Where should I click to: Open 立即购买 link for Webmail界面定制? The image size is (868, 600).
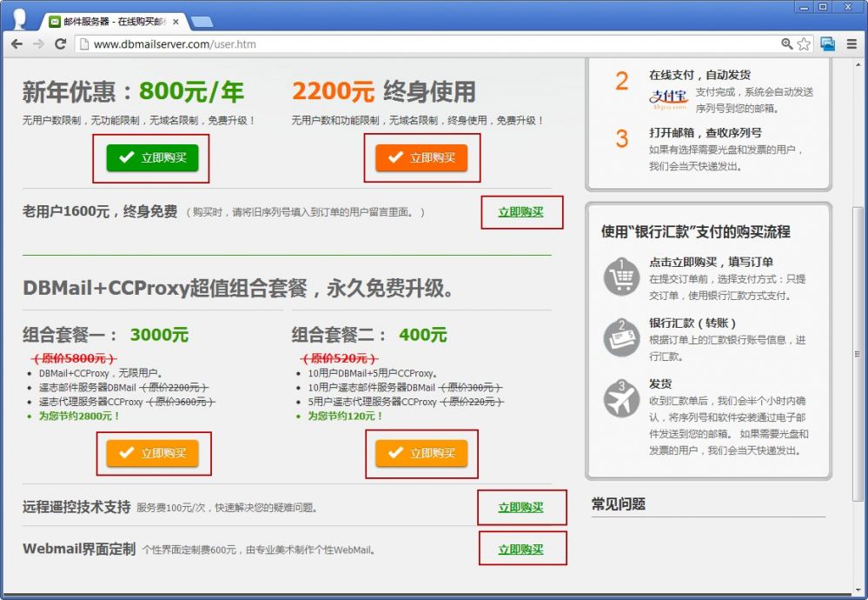[x=520, y=550]
